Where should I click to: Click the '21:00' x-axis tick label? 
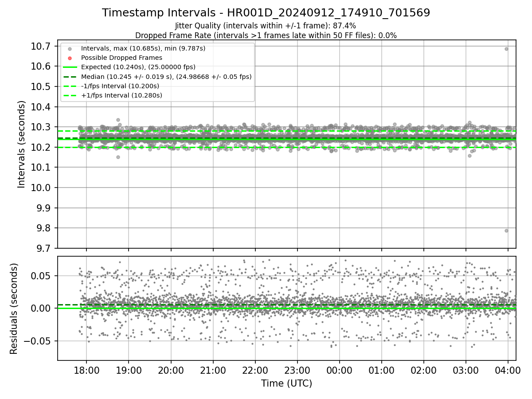(213, 370)
